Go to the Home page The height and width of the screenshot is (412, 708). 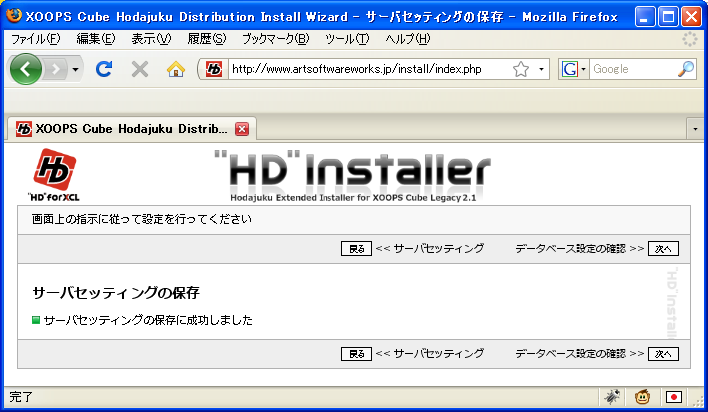coord(176,69)
